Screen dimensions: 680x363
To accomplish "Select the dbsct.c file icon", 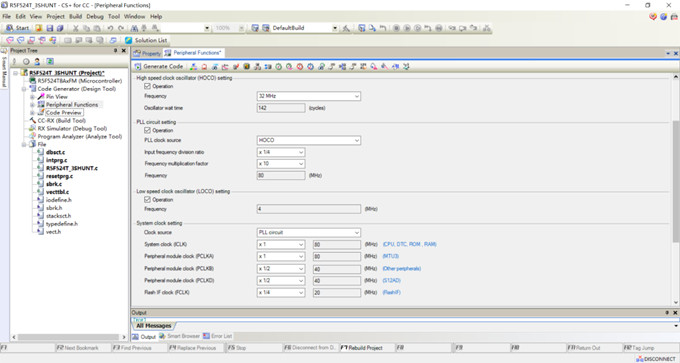I will (x=40, y=152).
